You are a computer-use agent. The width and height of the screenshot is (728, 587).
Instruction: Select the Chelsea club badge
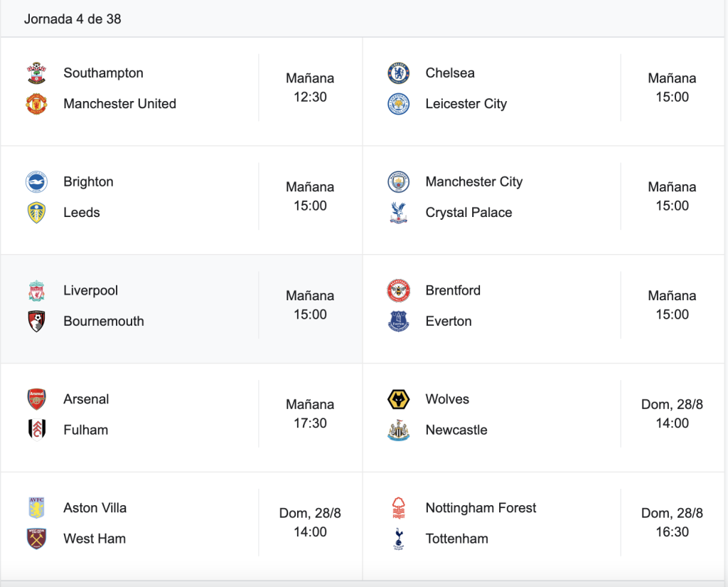click(x=398, y=73)
